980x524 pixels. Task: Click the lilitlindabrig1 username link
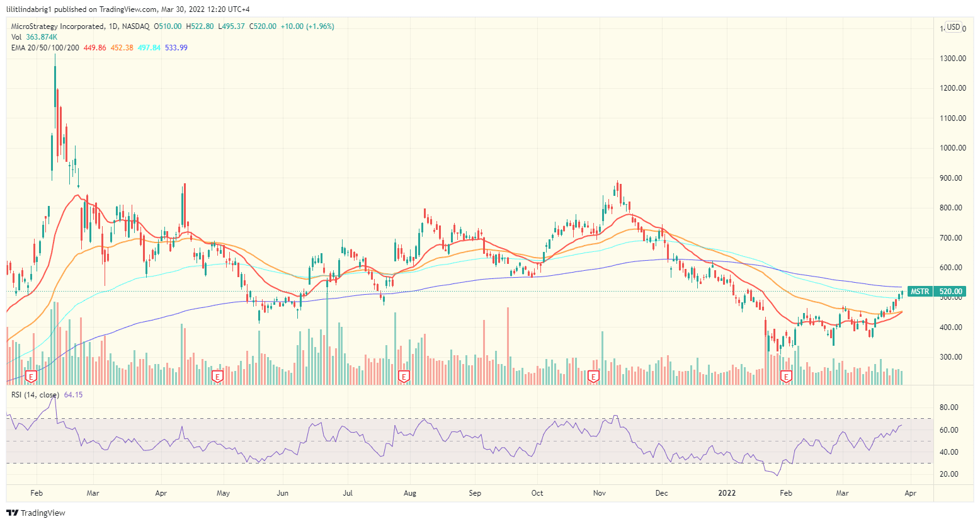(28, 8)
